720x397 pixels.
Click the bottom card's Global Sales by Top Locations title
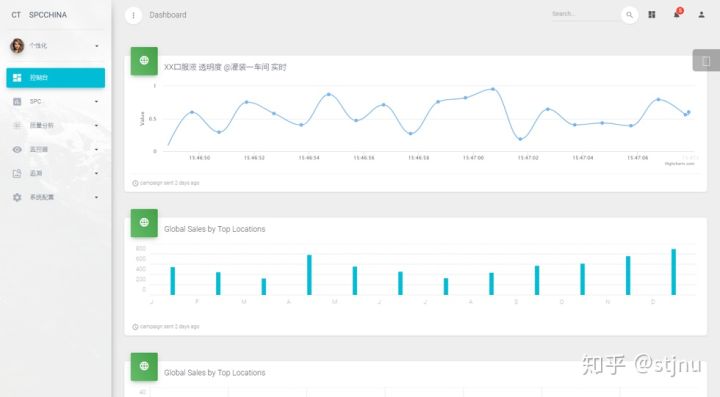pos(214,373)
